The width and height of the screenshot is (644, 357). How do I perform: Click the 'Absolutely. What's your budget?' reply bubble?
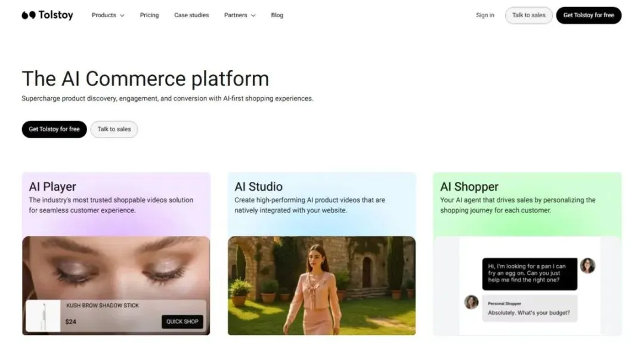tap(530, 308)
